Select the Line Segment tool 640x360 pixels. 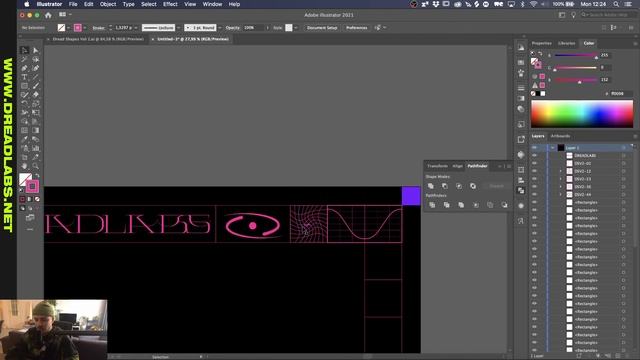click(x=36, y=77)
